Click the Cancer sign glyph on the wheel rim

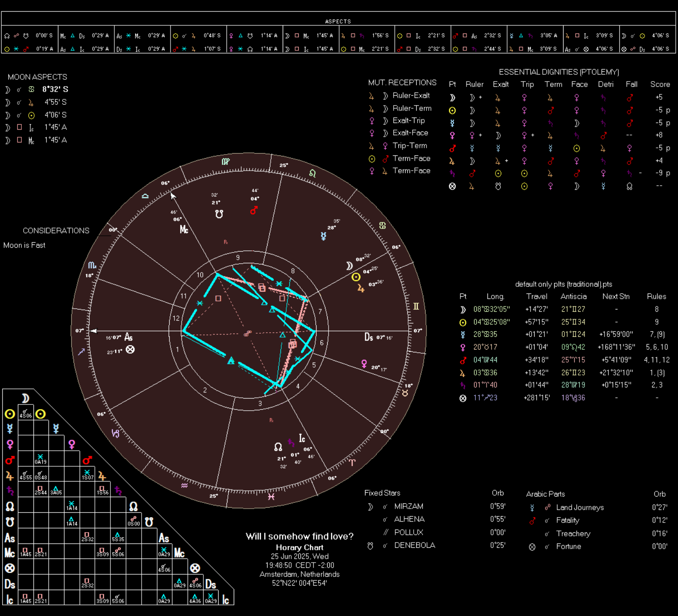[382, 226]
